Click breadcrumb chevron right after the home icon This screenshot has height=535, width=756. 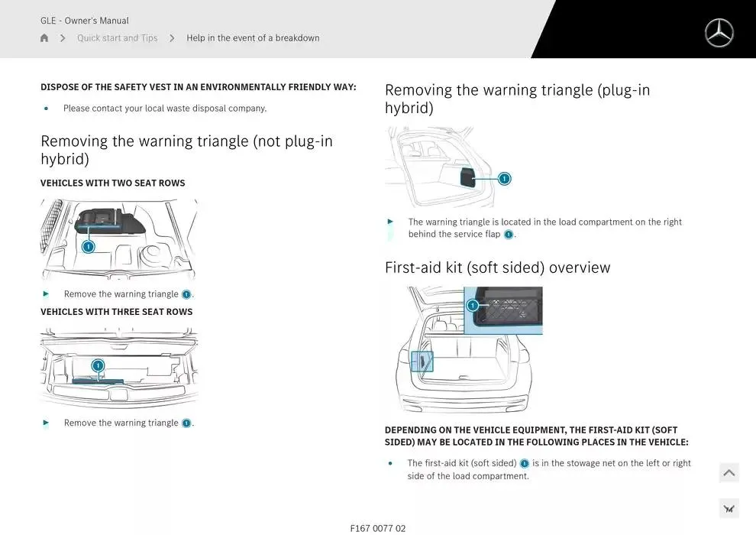tap(63, 38)
